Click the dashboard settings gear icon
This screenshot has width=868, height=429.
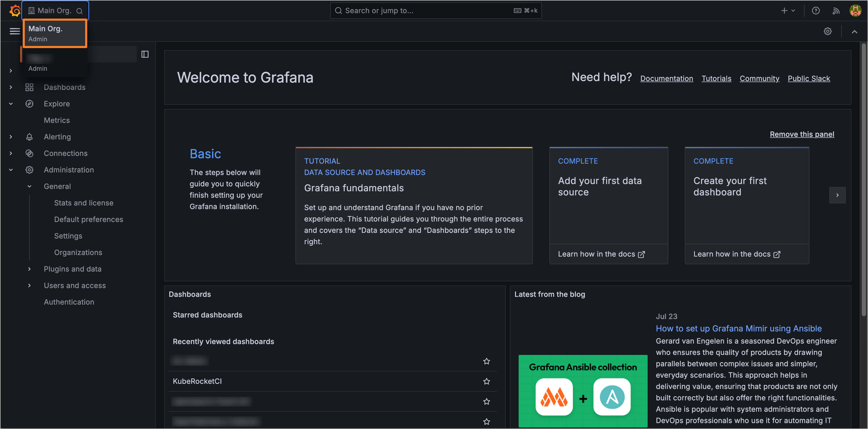point(828,31)
